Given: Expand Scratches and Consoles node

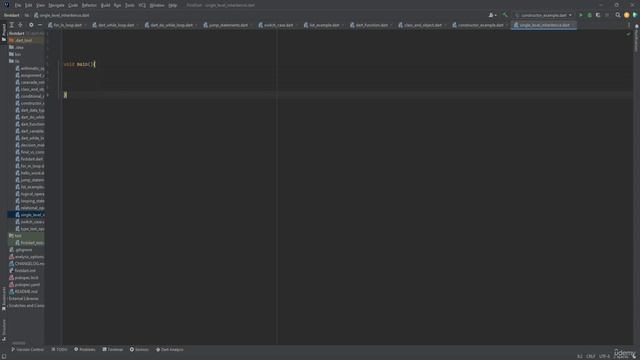Looking at the screenshot, I should coord(26,305).
